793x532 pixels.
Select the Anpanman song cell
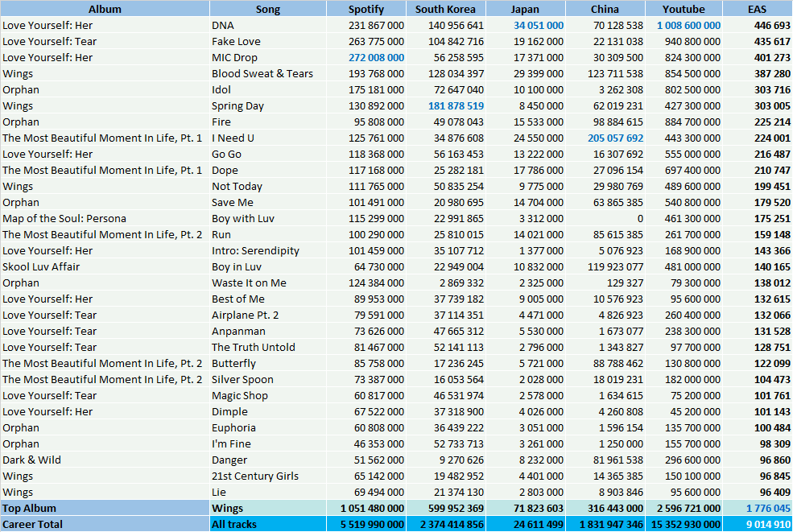(267, 332)
